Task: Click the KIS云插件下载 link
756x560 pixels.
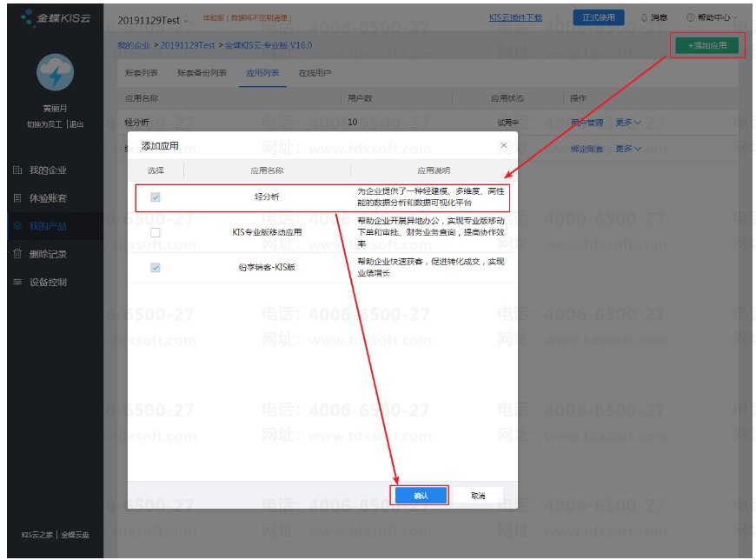Action: click(515, 17)
